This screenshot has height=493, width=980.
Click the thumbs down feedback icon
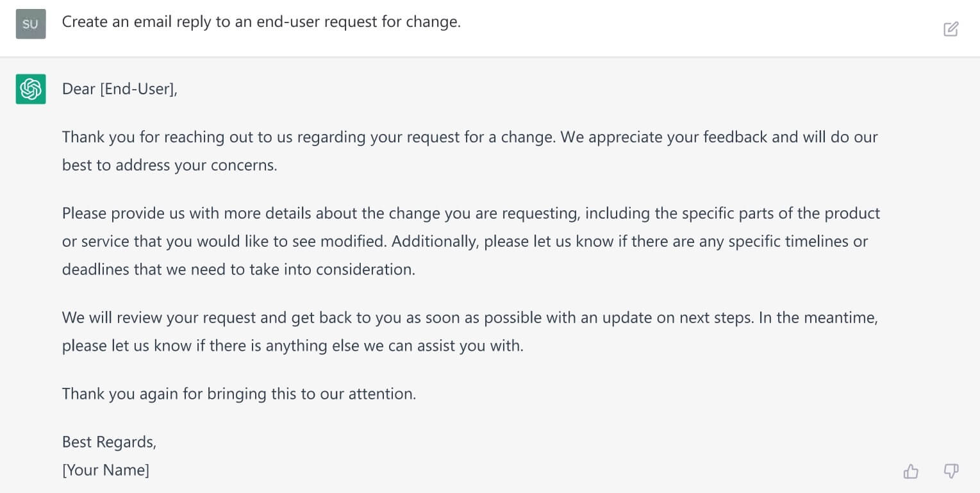[951, 472]
